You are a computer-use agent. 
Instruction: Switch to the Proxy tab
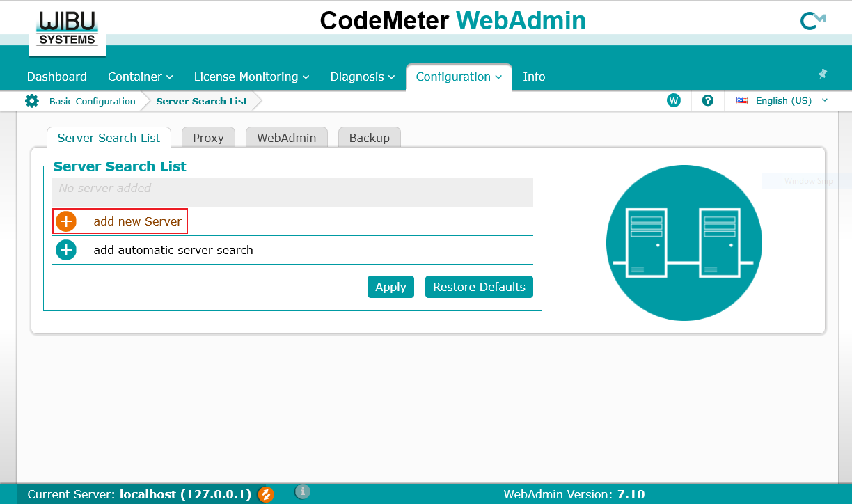click(x=208, y=138)
